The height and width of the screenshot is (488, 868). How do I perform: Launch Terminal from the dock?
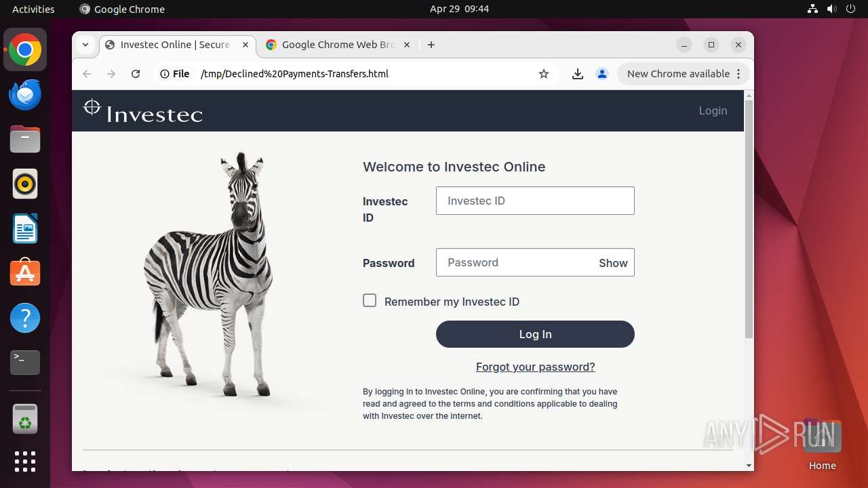coord(25,363)
